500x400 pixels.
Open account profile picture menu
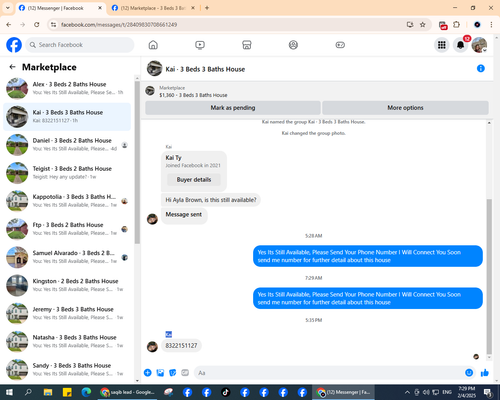click(x=479, y=45)
